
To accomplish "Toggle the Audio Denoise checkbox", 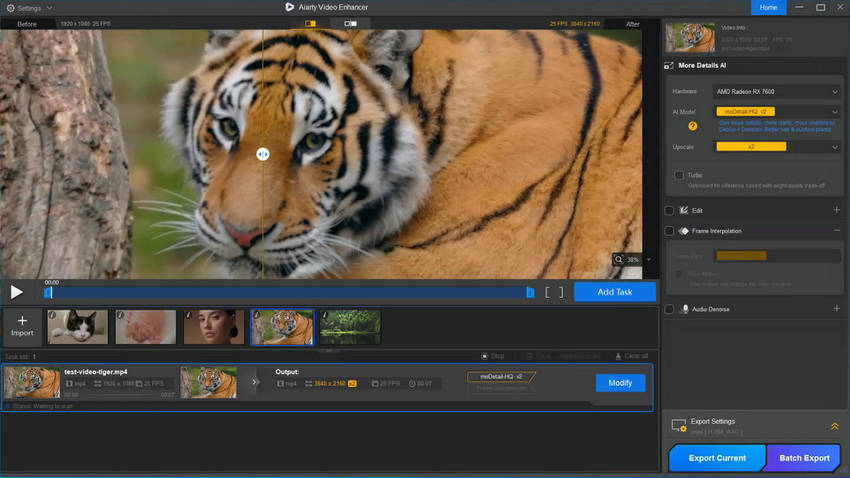I will click(669, 309).
